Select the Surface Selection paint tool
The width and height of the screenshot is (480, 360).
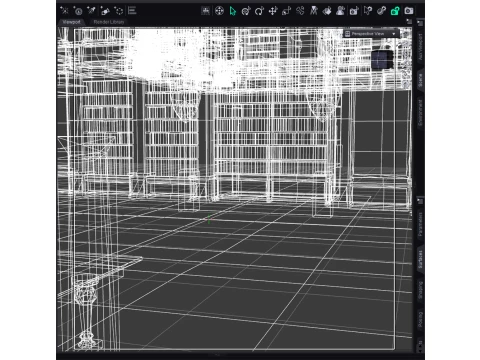pos(327,11)
